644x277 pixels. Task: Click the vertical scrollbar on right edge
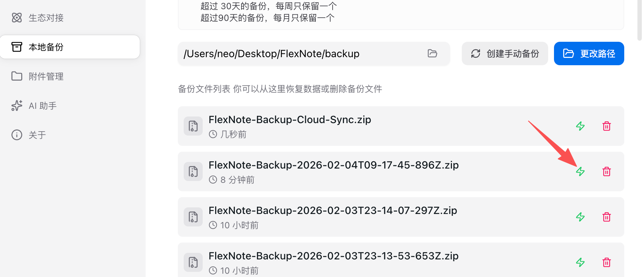(x=640, y=20)
